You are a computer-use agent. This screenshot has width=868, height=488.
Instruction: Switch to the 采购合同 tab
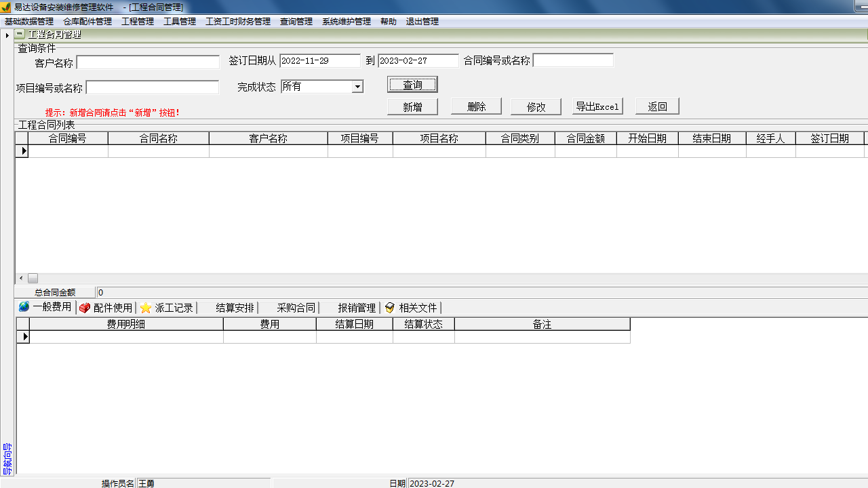(296, 308)
